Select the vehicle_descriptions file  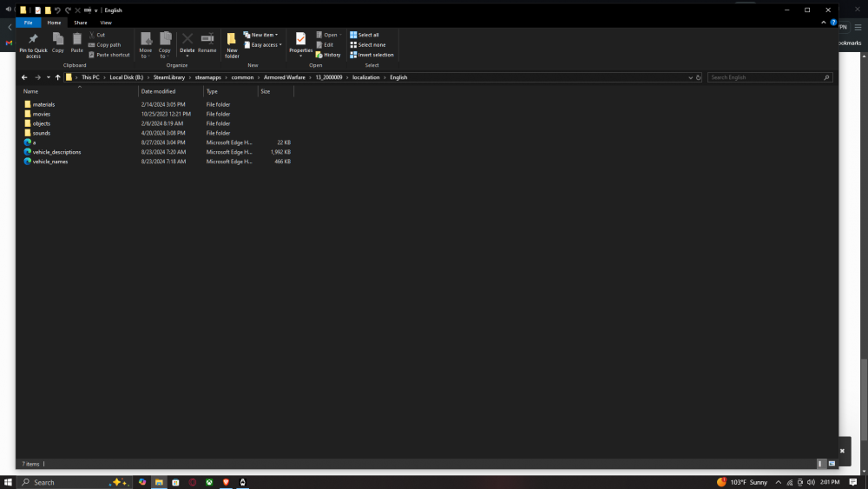point(56,152)
